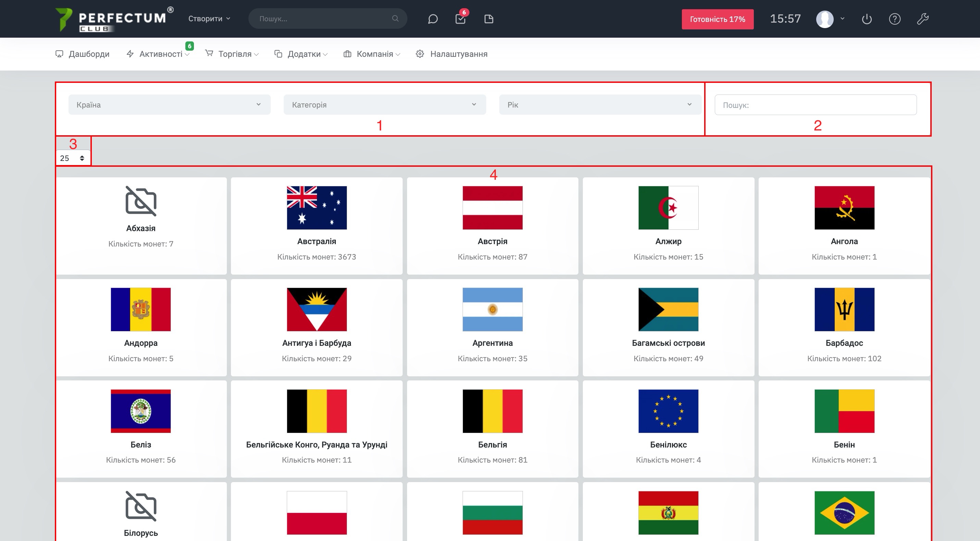This screenshot has width=980, height=541.
Task: Open the Торгівля menu
Action: [x=232, y=54]
